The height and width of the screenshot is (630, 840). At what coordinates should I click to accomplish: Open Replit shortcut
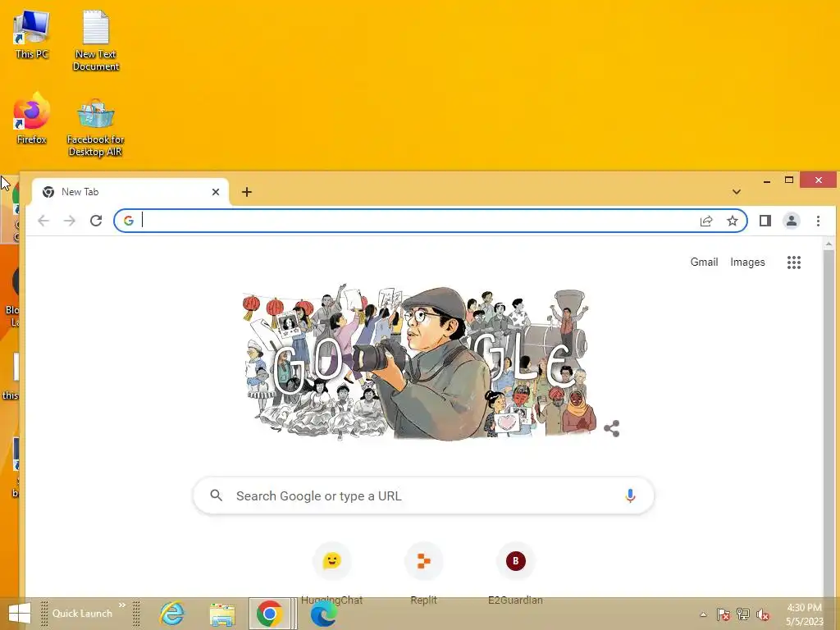[423, 573]
